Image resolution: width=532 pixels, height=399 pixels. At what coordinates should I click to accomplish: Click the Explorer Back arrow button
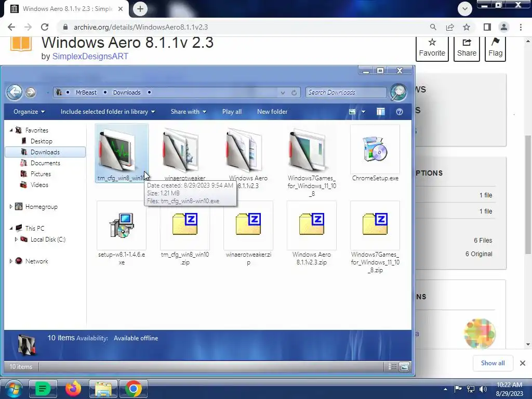pyautogui.click(x=14, y=92)
